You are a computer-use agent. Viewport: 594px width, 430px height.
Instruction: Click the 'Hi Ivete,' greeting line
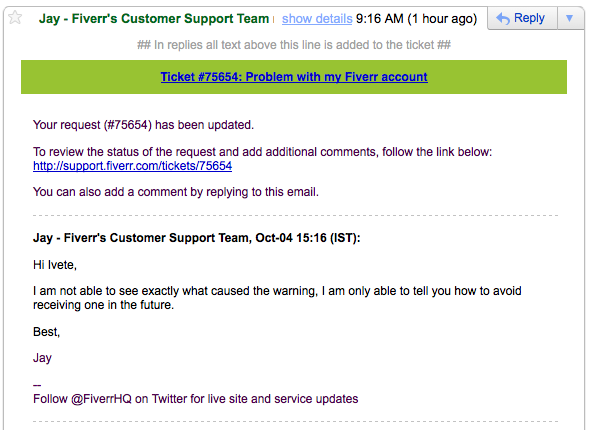[55, 265]
